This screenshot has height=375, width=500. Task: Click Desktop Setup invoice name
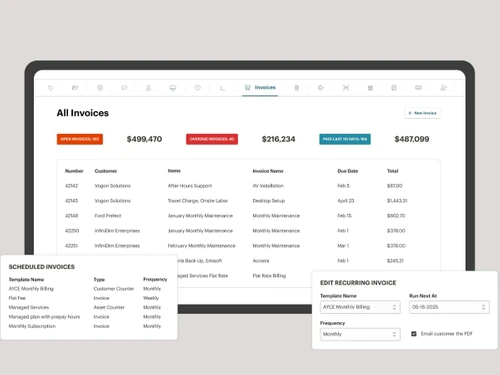click(269, 201)
